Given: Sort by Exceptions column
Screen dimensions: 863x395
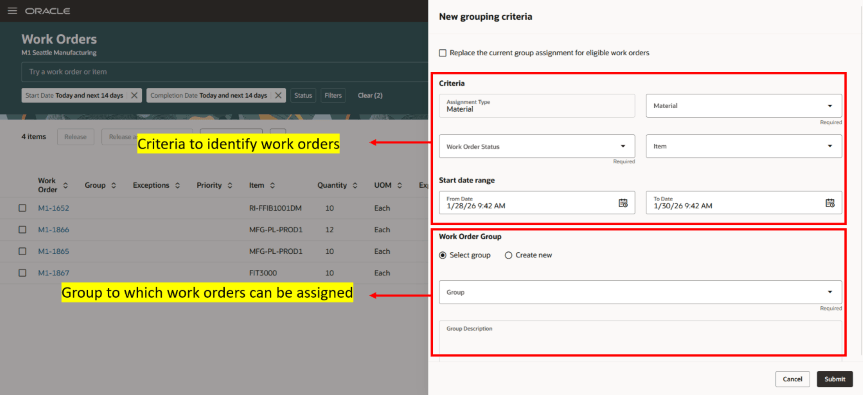Looking at the screenshot, I should 177,185.
